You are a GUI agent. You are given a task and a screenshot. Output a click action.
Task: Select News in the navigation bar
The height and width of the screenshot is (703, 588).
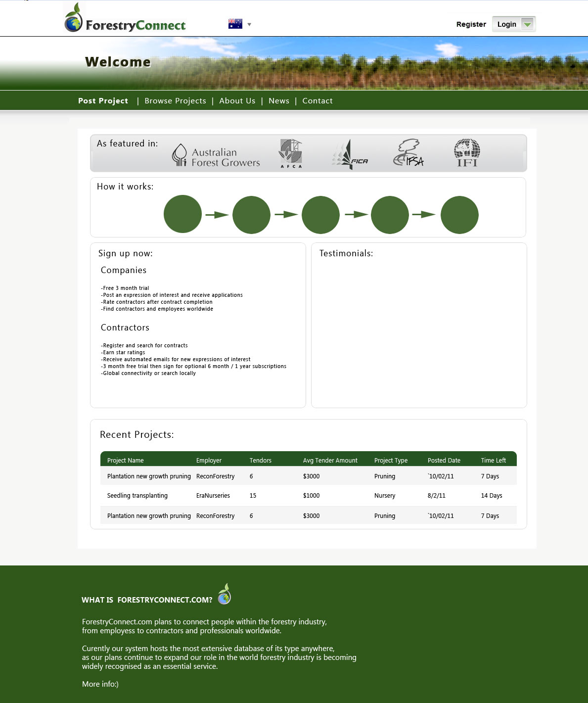click(279, 101)
